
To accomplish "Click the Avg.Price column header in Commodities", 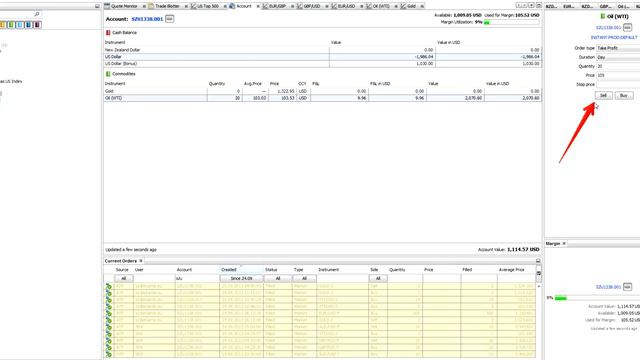I will click(x=253, y=84).
